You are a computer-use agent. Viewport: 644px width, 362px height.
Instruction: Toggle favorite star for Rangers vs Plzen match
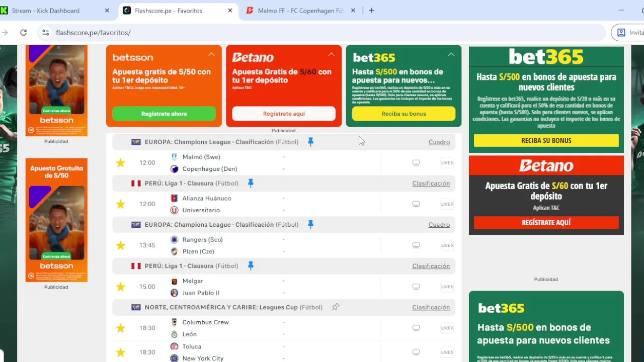tap(120, 245)
